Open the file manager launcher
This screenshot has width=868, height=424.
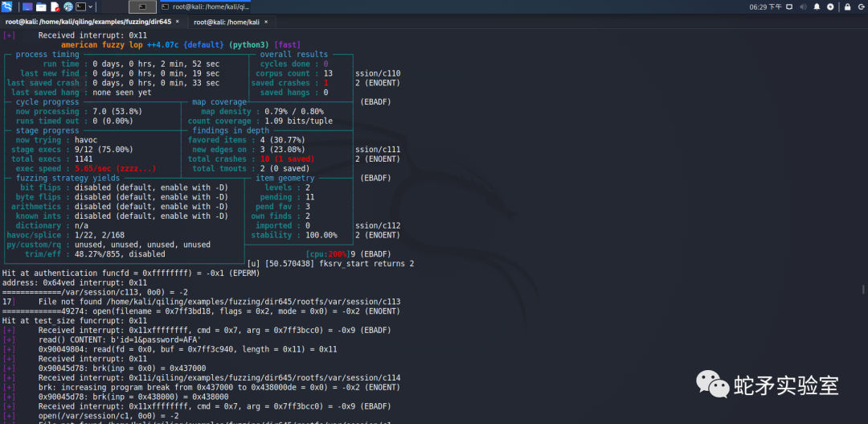(41, 6)
